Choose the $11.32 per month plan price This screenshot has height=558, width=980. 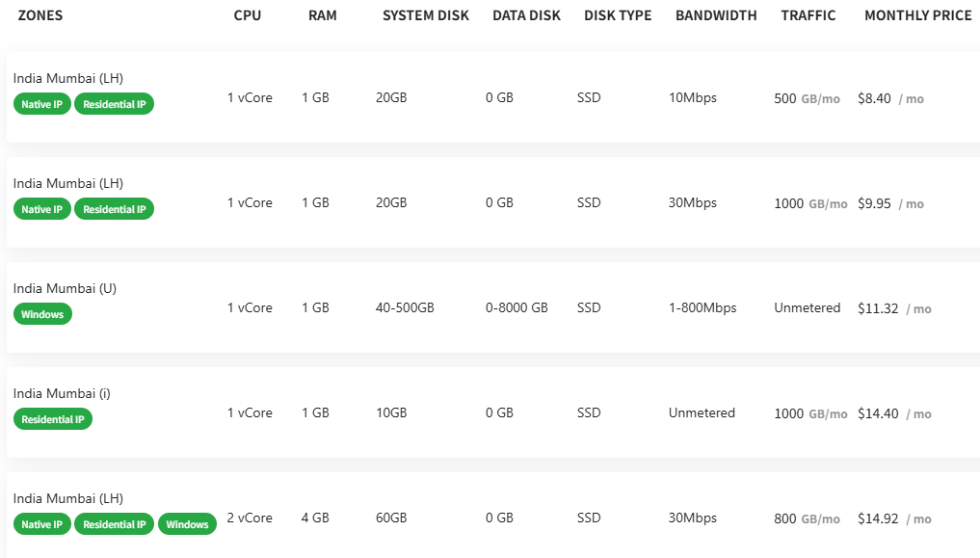point(878,308)
